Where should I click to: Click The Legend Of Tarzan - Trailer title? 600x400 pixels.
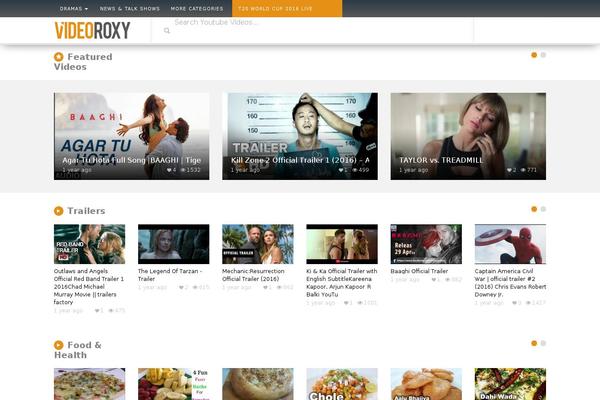click(170, 275)
